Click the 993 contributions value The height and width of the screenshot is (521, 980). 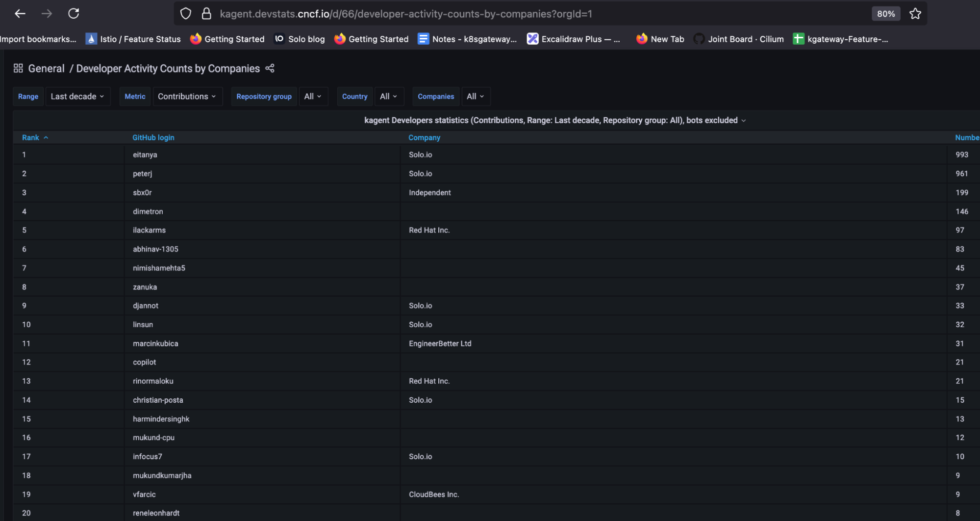click(962, 155)
